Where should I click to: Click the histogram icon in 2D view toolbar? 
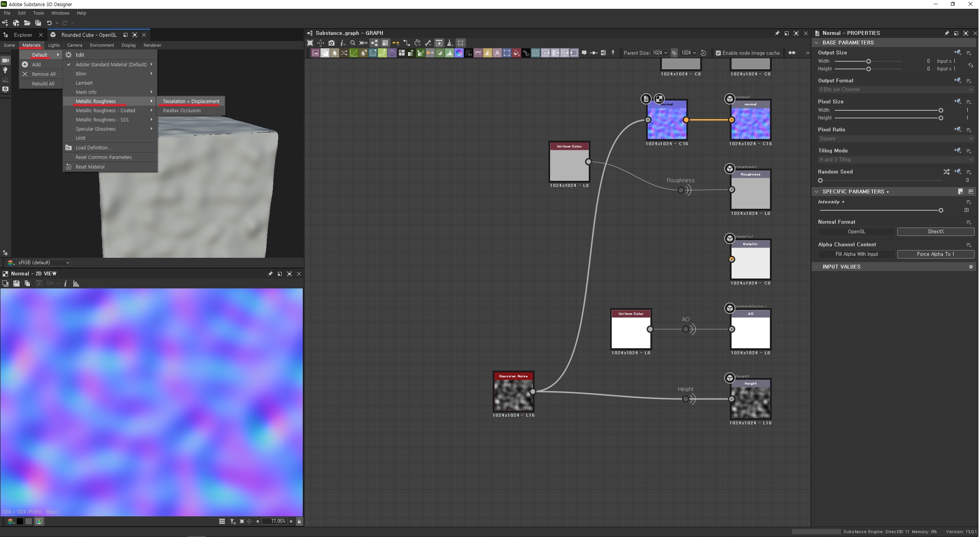[x=76, y=283]
